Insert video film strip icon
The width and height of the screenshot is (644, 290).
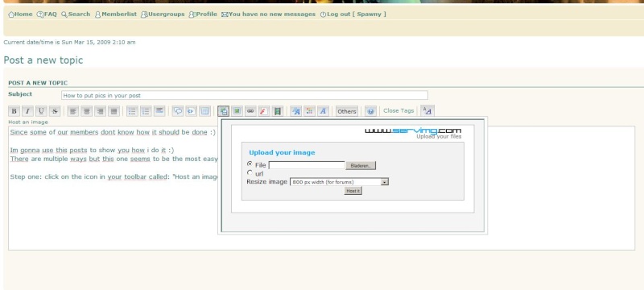tap(278, 111)
